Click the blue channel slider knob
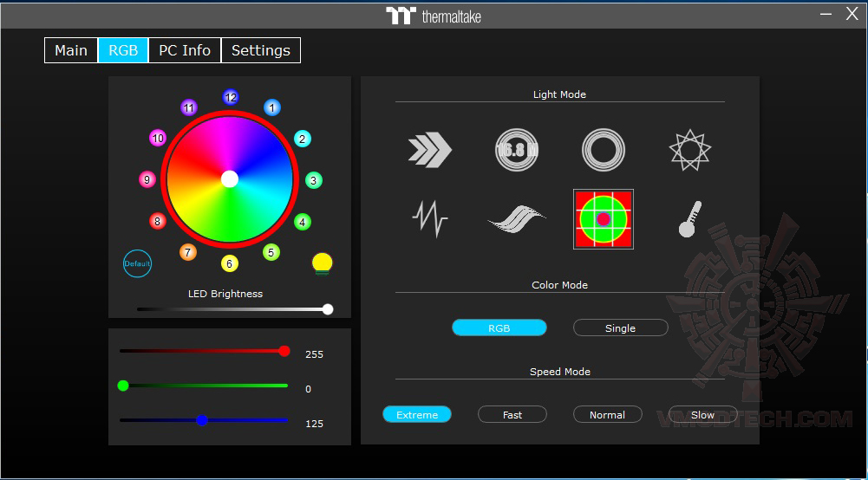Viewport: 868px width, 480px height. pos(202,420)
